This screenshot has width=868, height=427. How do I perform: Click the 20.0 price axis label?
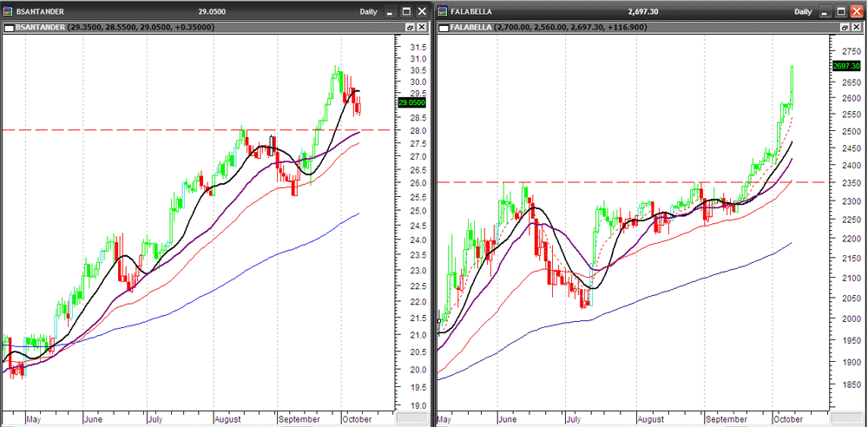[x=418, y=370]
